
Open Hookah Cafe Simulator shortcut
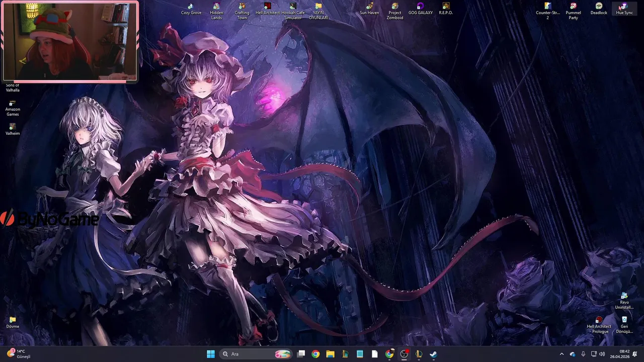click(293, 12)
